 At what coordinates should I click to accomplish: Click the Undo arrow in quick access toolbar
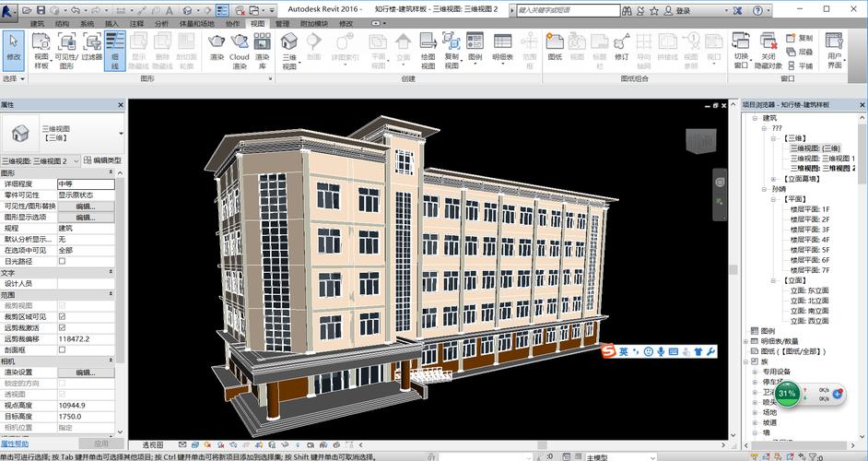pos(76,10)
